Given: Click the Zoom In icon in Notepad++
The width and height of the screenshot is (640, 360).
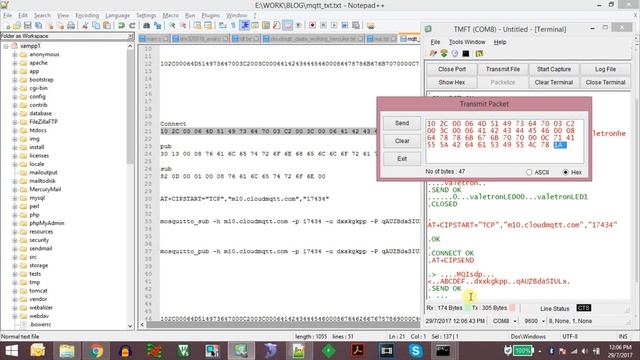Looking at the screenshot, I should pyautogui.click(x=172, y=25).
